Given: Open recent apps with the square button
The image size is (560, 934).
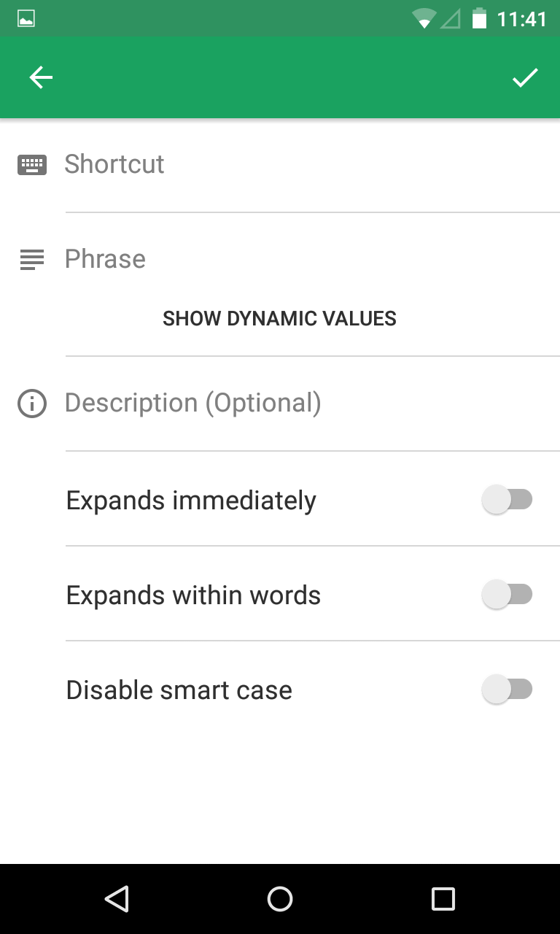Looking at the screenshot, I should (442, 899).
